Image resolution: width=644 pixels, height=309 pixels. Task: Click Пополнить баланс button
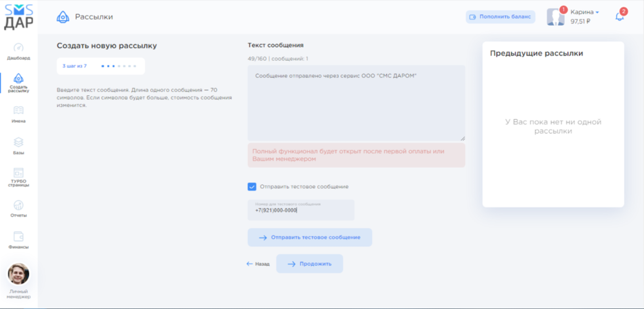(x=500, y=17)
